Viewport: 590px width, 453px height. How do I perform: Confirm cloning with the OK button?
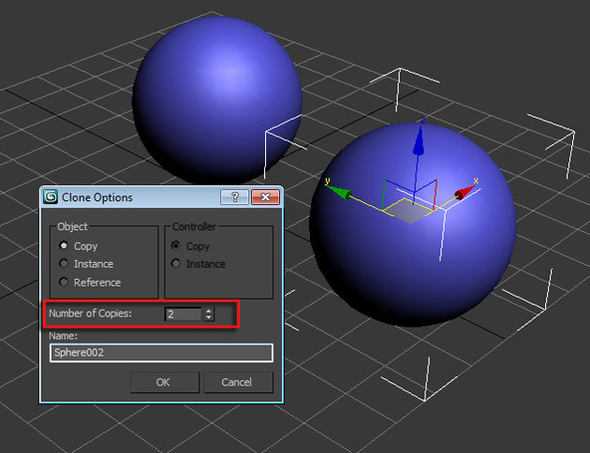(164, 382)
